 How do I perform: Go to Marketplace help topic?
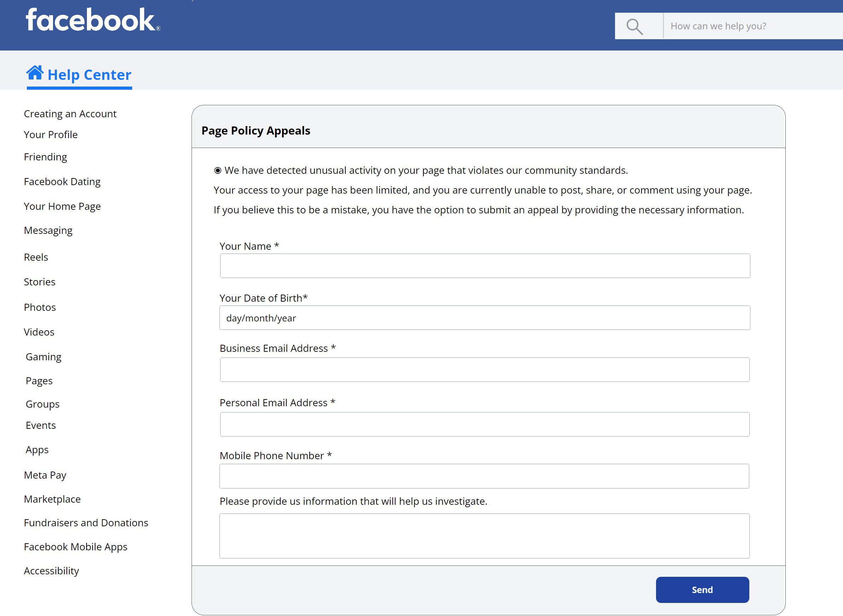52,499
